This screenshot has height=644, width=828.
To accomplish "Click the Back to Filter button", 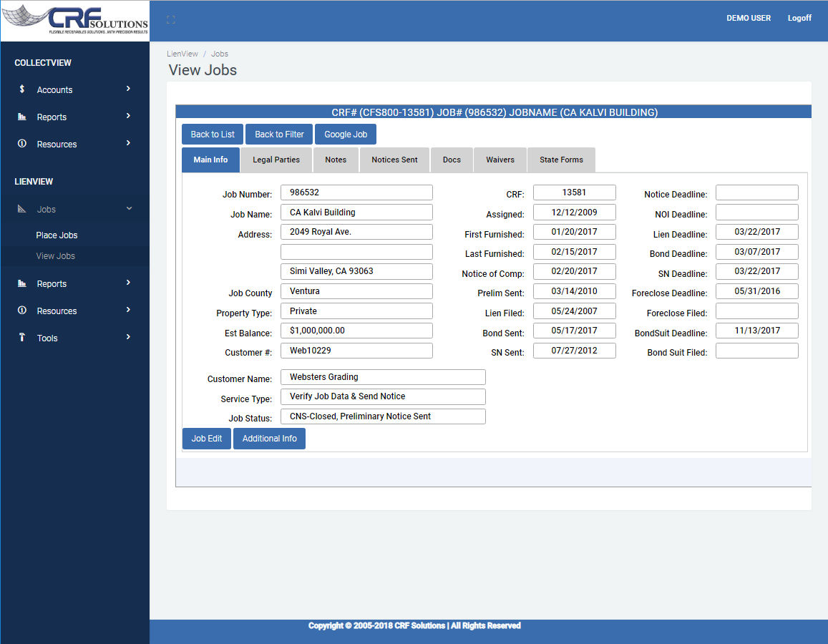I will tap(279, 134).
